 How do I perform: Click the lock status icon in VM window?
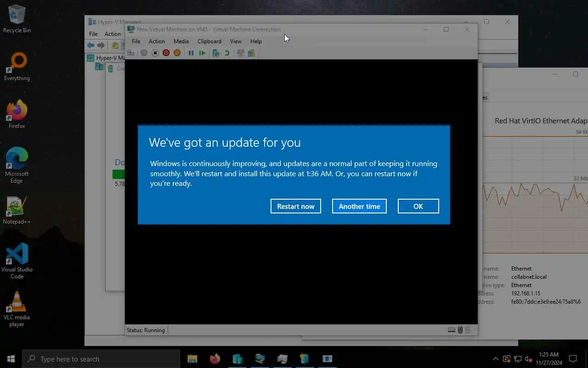pyautogui.click(x=468, y=330)
